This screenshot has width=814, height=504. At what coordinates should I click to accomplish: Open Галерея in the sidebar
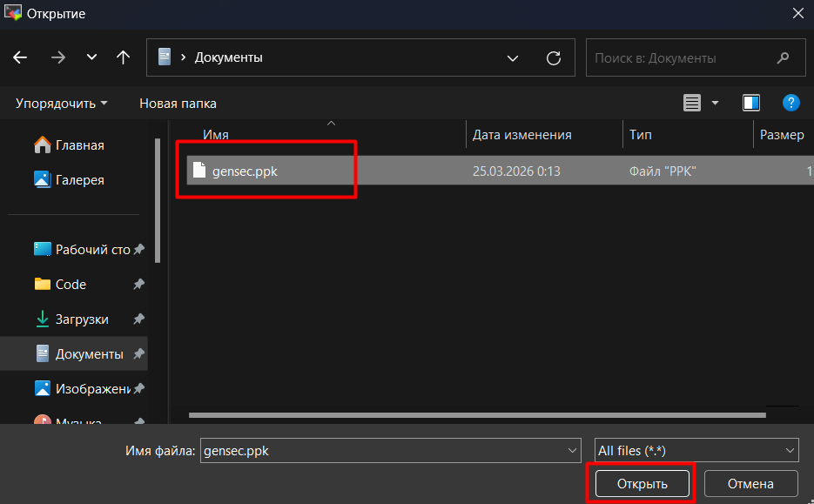pyautogui.click(x=69, y=179)
